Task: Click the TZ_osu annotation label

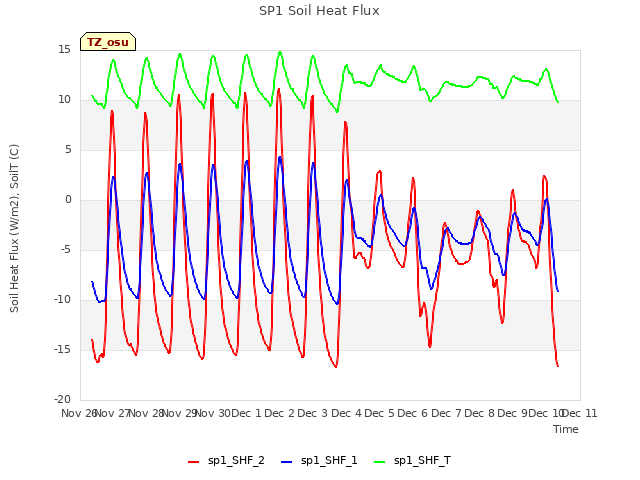Action: pyautogui.click(x=108, y=42)
